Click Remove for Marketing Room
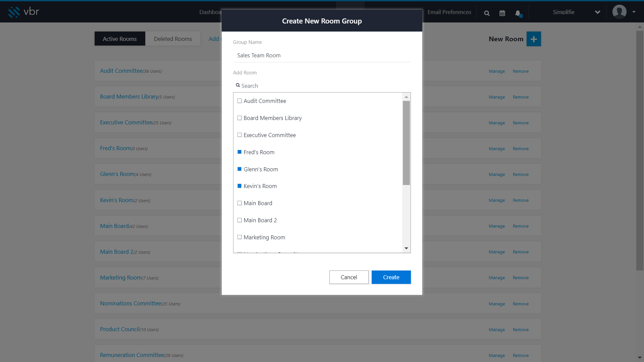 521,278
